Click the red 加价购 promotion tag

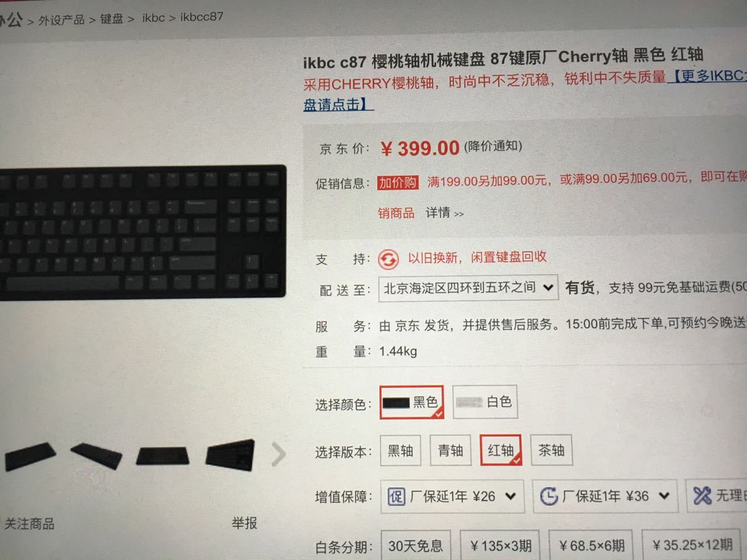coord(398,183)
